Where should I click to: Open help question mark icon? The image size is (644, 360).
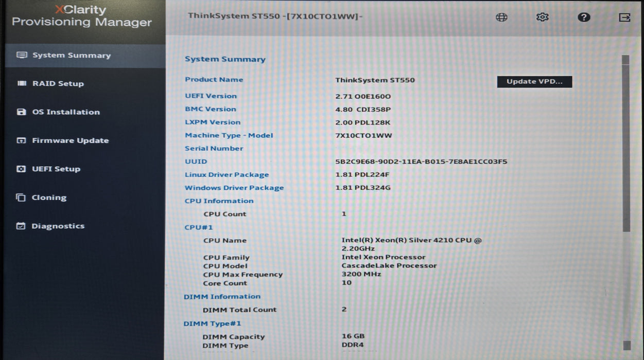point(583,17)
